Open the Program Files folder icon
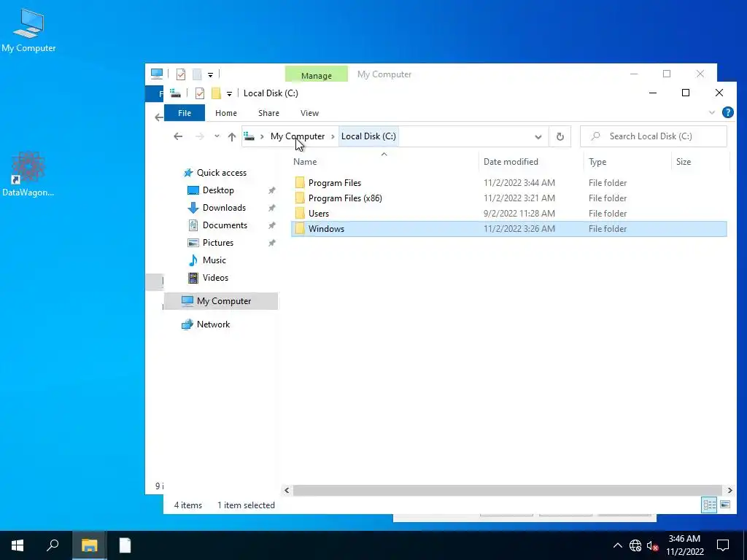747x560 pixels. pos(300,183)
